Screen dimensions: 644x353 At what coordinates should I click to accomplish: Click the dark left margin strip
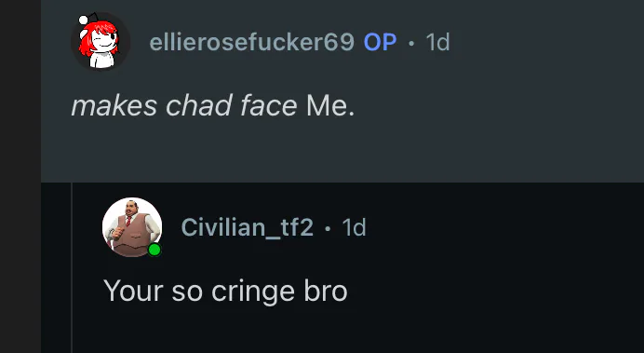(x=20, y=177)
